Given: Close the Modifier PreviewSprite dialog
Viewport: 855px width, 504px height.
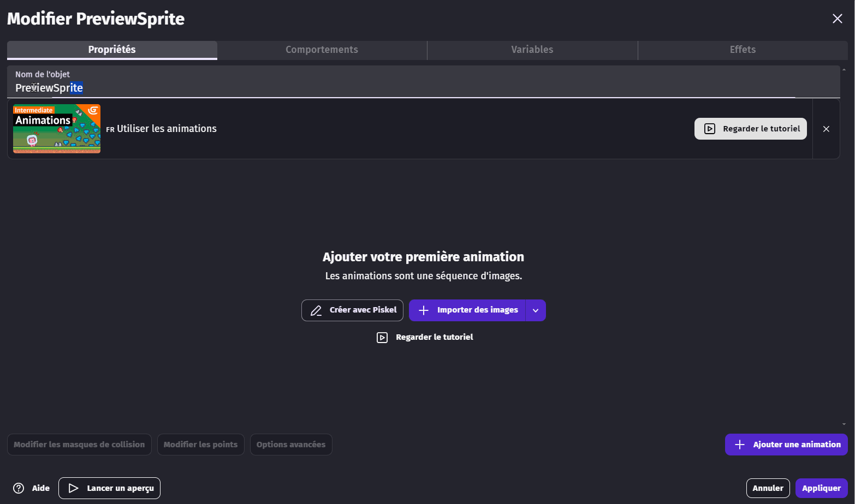Looking at the screenshot, I should coord(837,19).
